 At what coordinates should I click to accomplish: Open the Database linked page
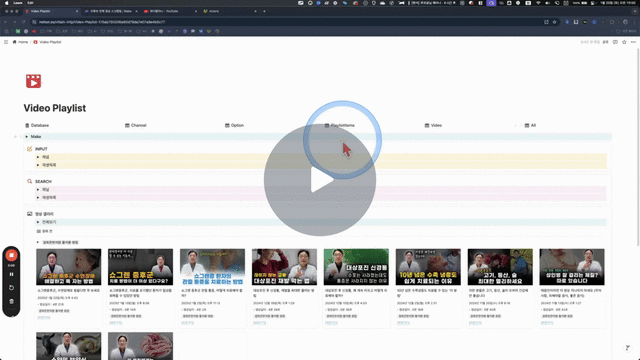tap(37, 125)
